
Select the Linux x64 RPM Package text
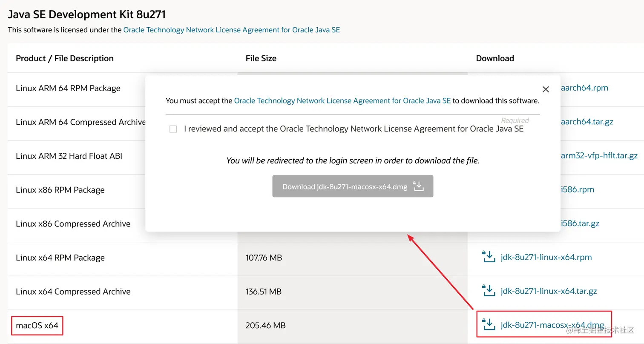coord(60,258)
